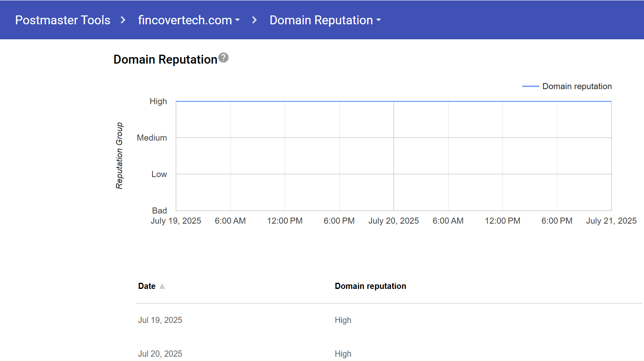Click the chevron before Domain Reputation breadcrumb
644x361 pixels.
(x=254, y=20)
